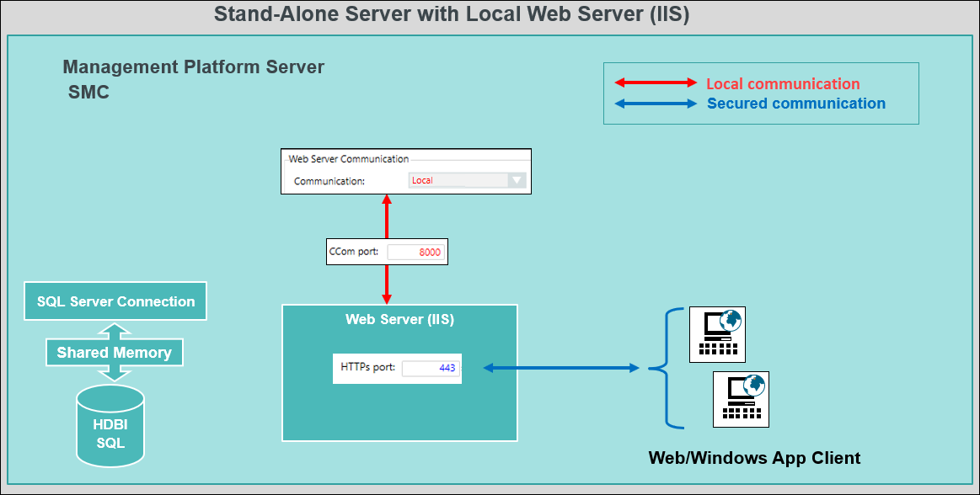Image resolution: width=980 pixels, height=495 pixels.
Task: Click the Management Platform Server label
Action: tap(193, 67)
